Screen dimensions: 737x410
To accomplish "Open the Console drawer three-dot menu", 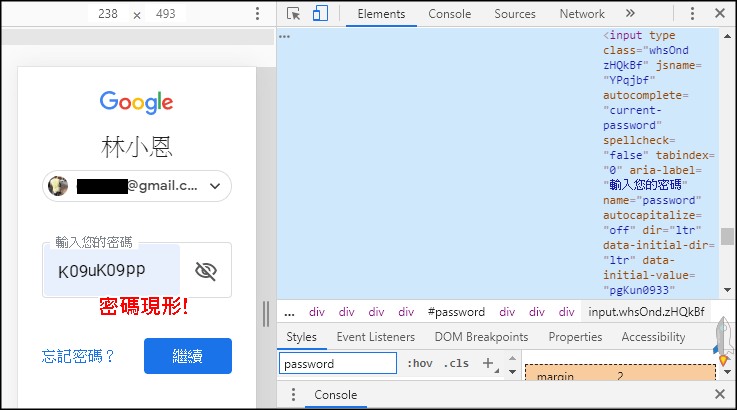I will (x=292, y=395).
